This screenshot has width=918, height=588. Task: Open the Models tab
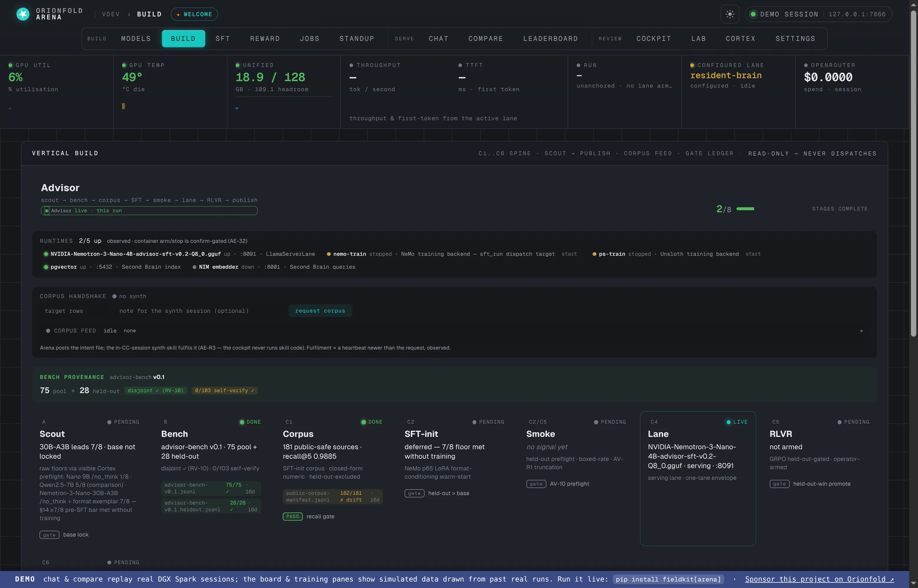[x=136, y=39]
